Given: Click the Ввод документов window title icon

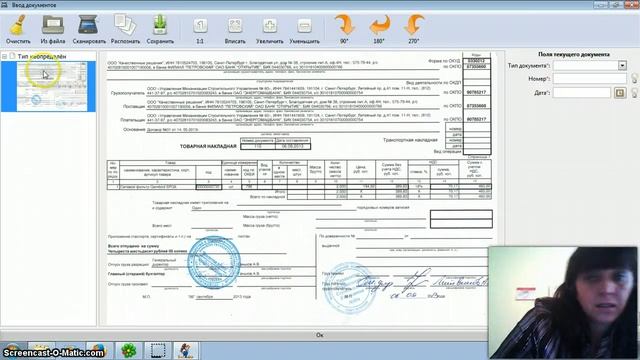Looking at the screenshot, I should click(x=4, y=5).
